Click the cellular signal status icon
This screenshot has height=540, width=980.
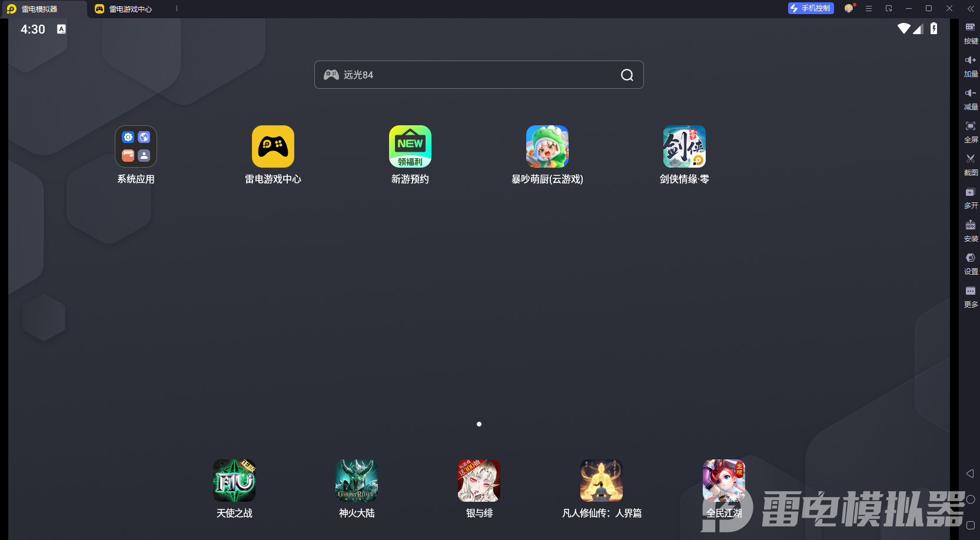click(x=918, y=29)
